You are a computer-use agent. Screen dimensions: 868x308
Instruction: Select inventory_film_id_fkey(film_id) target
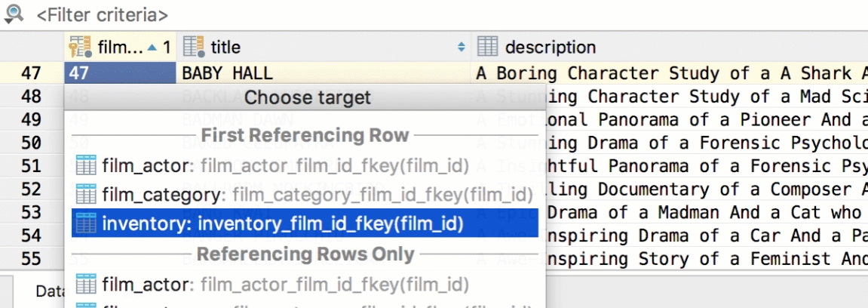305,223
